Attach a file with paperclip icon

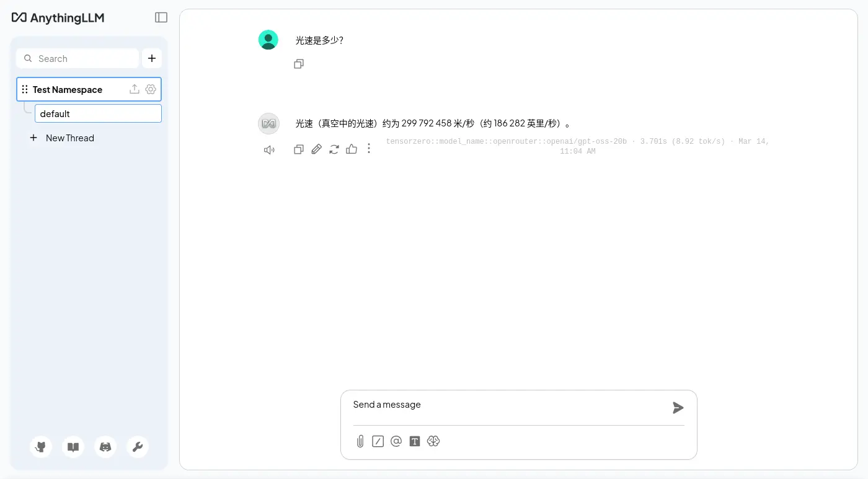[x=360, y=441]
